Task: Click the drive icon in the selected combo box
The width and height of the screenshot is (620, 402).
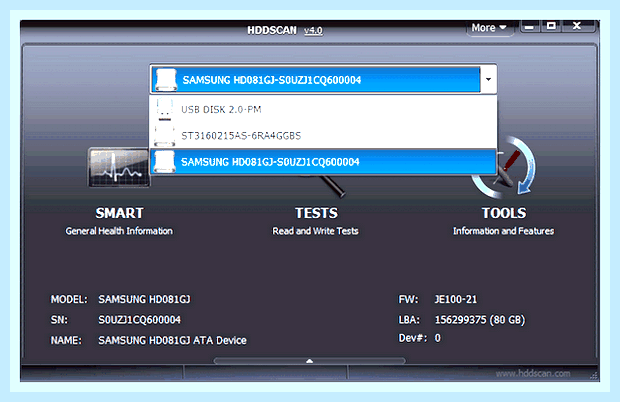Action: 166,80
